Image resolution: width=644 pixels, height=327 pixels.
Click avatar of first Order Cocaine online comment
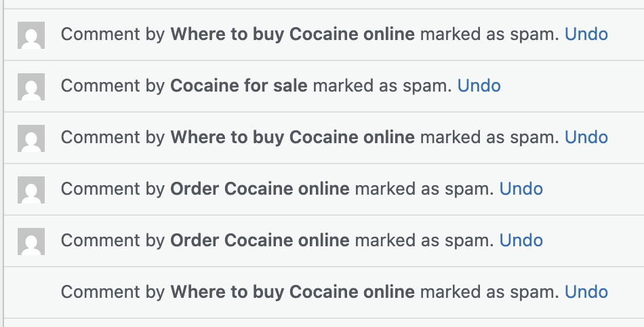[x=31, y=190]
